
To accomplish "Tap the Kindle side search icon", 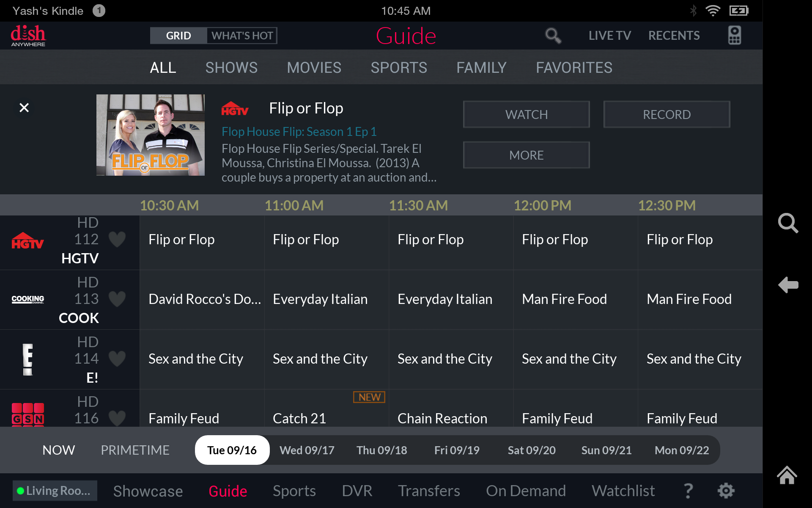I will (x=788, y=223).
